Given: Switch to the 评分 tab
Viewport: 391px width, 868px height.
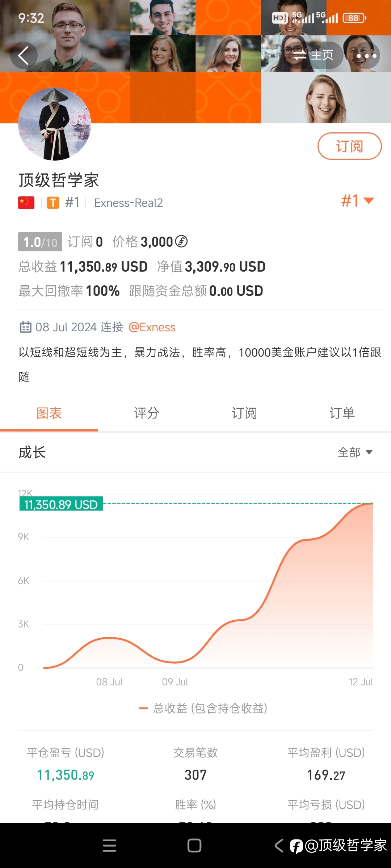Looking at the screenshot, I should 147,413.
